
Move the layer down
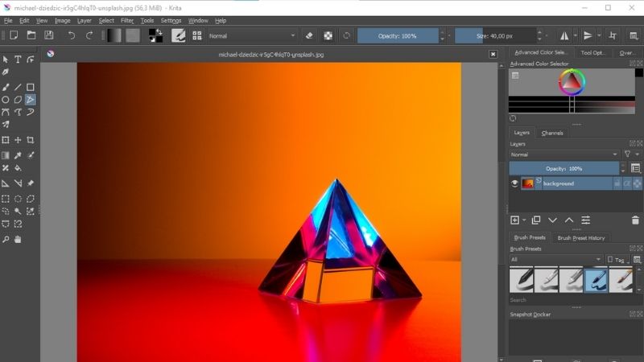(x=552, y=220)
